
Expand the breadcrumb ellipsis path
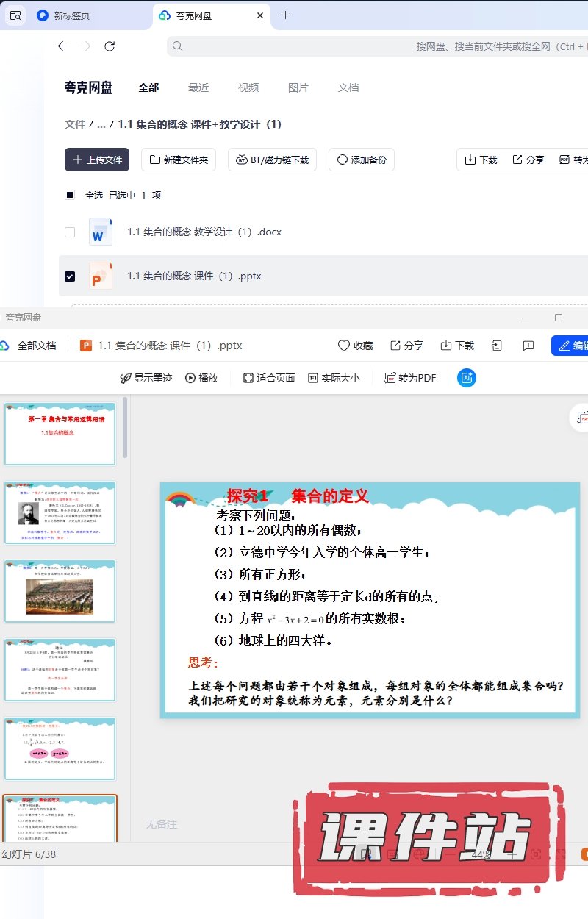[101, 124]
